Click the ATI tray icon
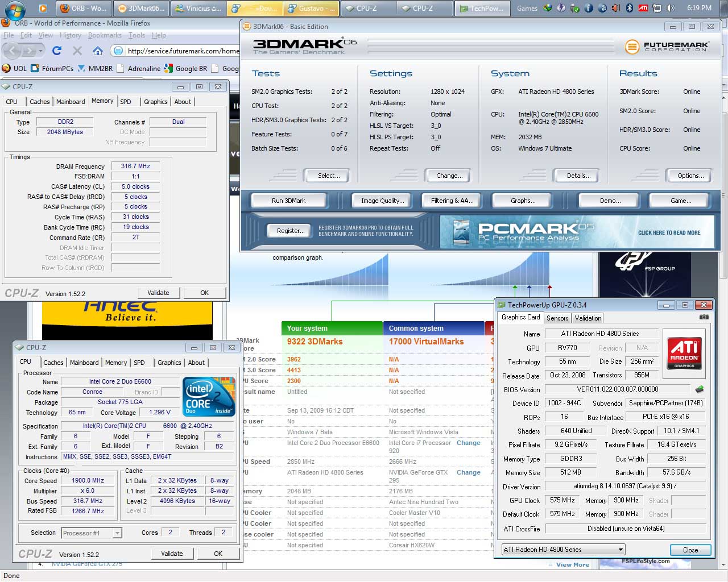This screenshot has height=582, width=728. pos(643,8)
